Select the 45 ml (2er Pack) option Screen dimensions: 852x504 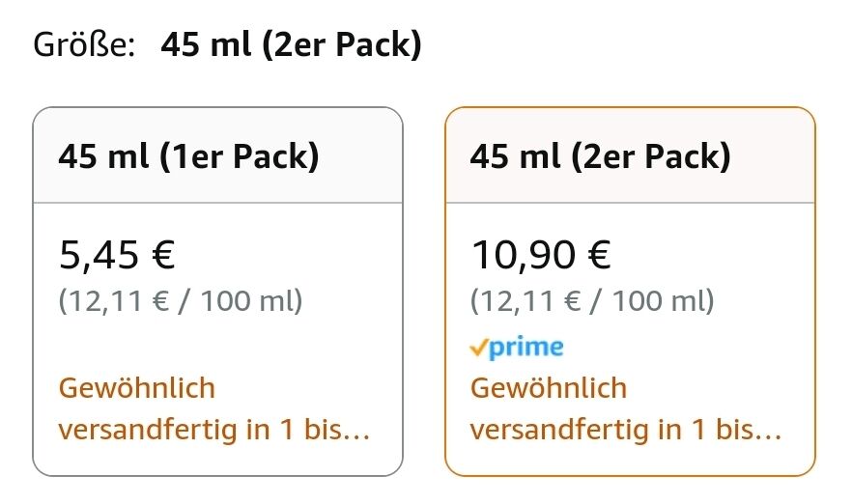point(630,292)
